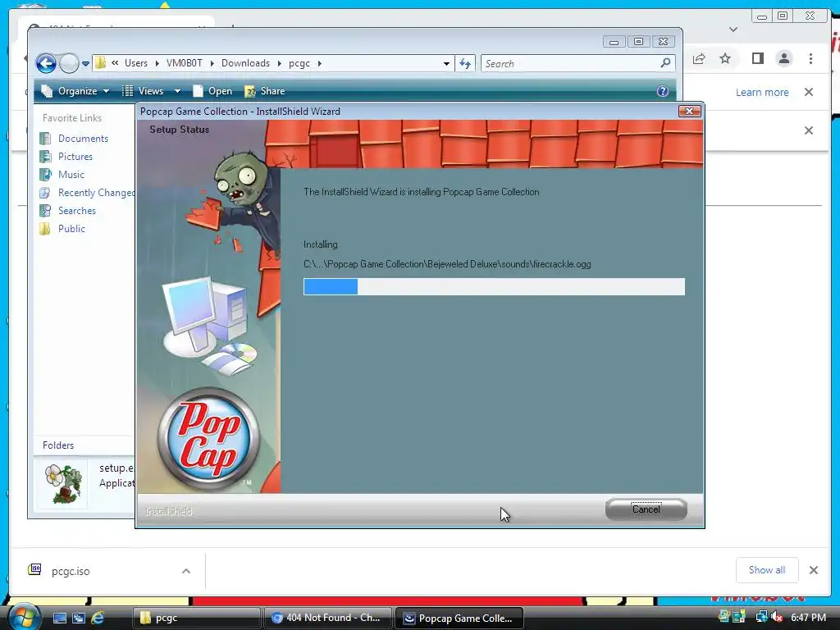840x630 pixels.
Task: Dismiss the Chrome infobar beside Learn more
Action: [809, 92]
